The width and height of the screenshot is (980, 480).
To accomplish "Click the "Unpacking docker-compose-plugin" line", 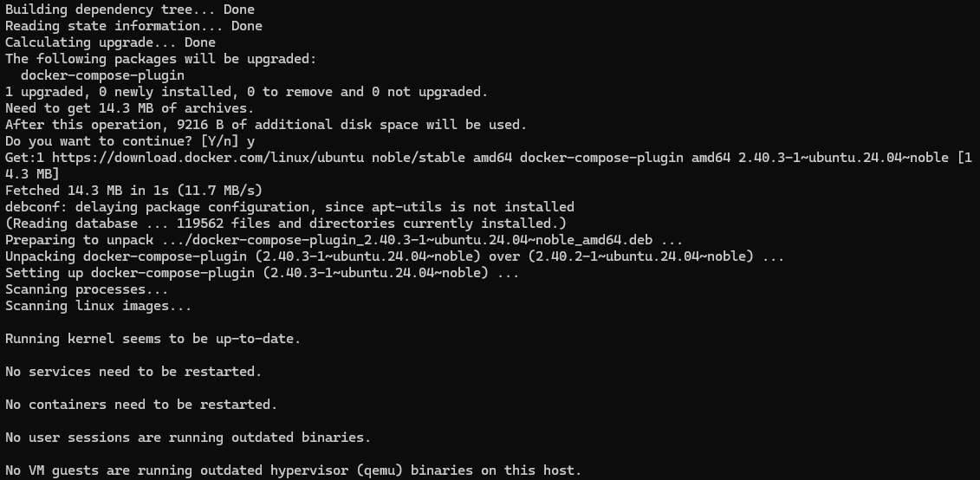I will [x=394, y=256].
